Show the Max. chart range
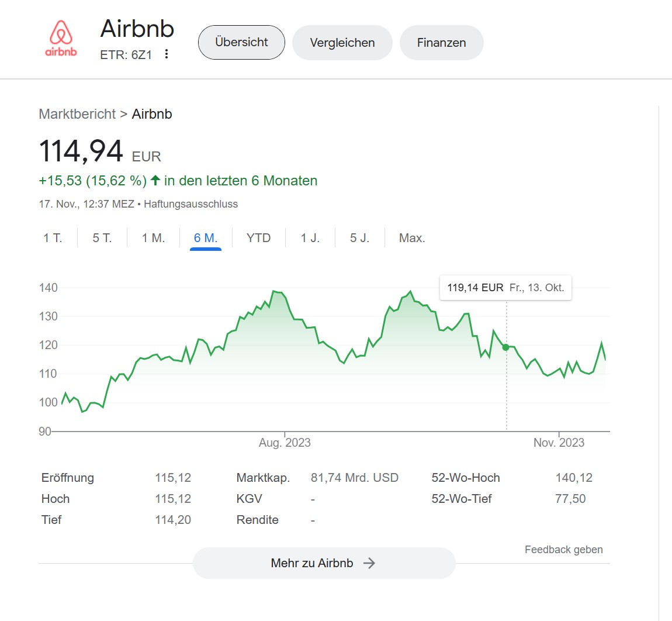672x621 pixels. point(412,237)
